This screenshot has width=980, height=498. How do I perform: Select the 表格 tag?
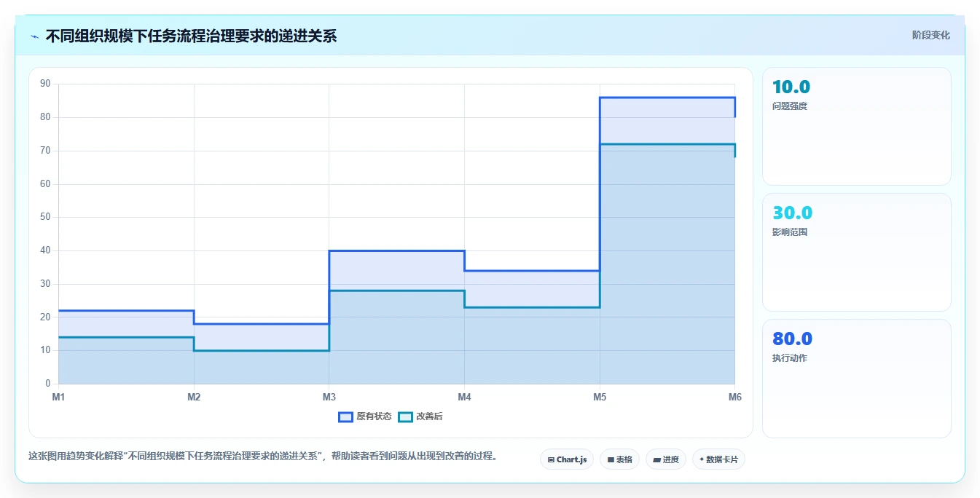619,459
